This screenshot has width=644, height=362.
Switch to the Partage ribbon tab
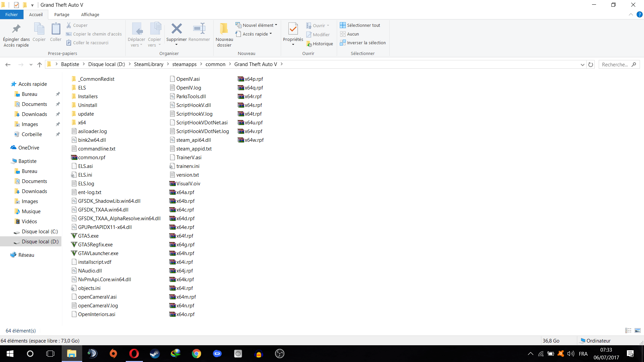click(62, 14)
